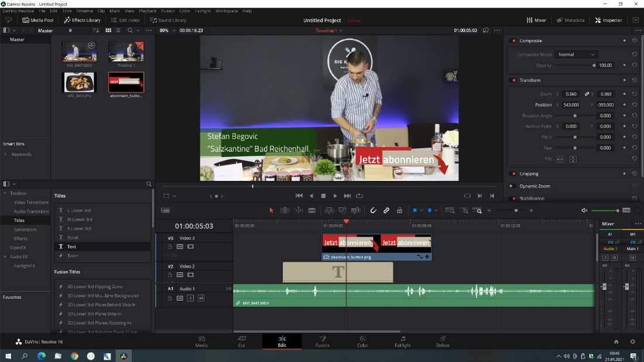Expand the Audio FX tree item
644x362 pixels.
pos(5,257)
